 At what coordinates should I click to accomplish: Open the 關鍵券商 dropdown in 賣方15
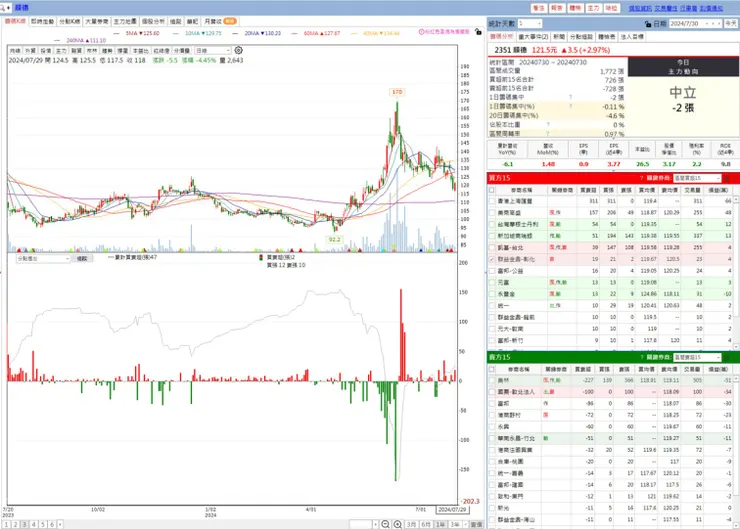pyautogui.click(x=697, y=357)
